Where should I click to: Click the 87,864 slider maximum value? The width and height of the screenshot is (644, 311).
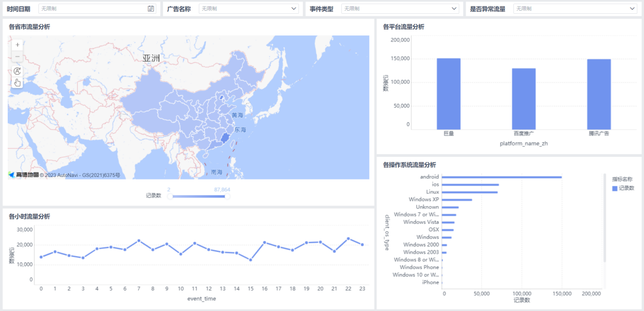point(222,189)
